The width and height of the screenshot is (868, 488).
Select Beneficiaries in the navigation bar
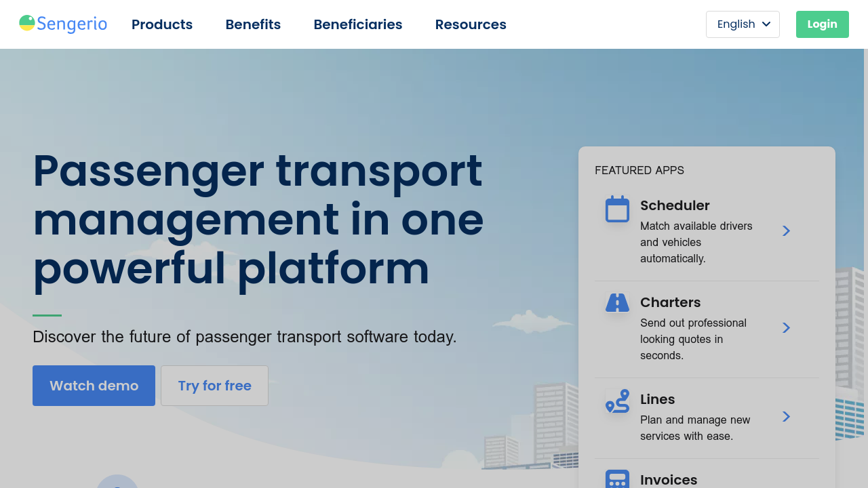[x=357, y=24]
